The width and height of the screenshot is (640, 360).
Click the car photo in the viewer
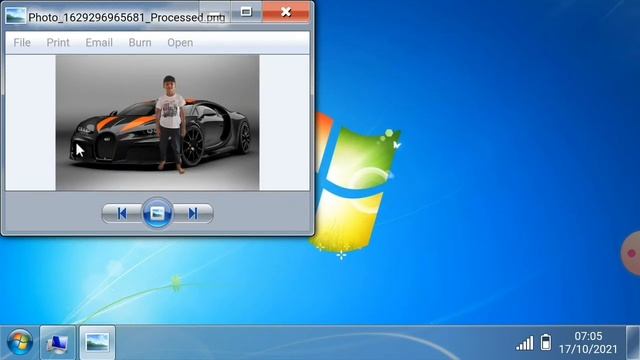coord(158,123)
